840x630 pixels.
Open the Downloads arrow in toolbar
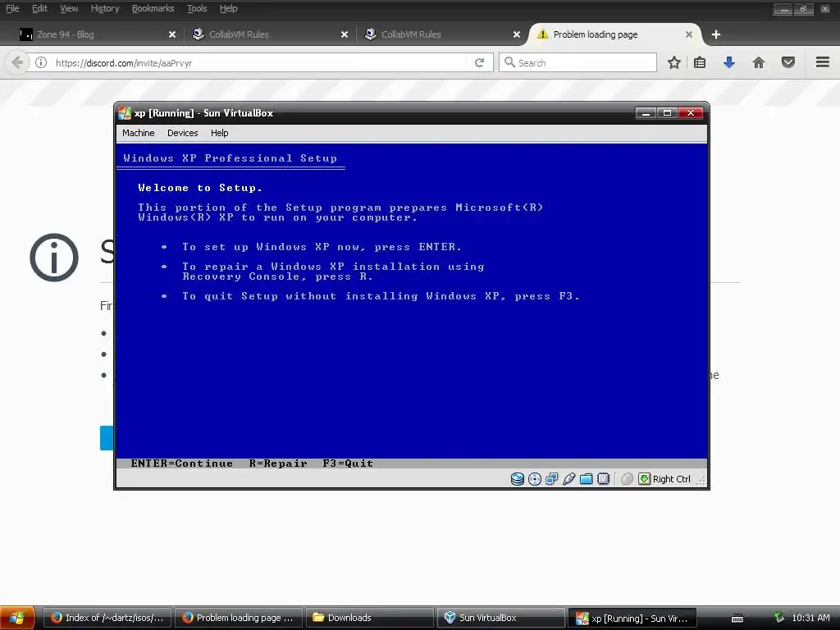pos(728,62)
